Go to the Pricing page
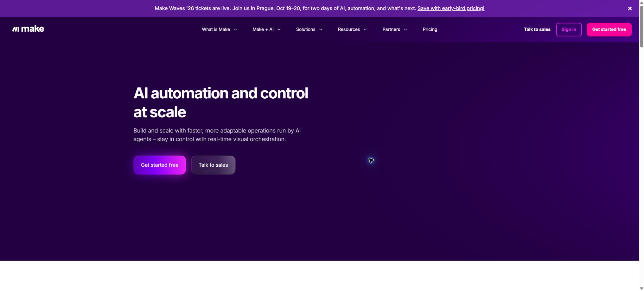The image size is (644, 291). tap(430, 29)
